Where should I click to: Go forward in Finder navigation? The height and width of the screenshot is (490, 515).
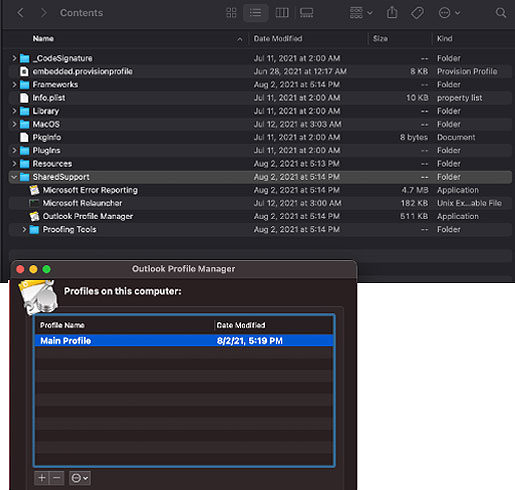pos(44,13)
